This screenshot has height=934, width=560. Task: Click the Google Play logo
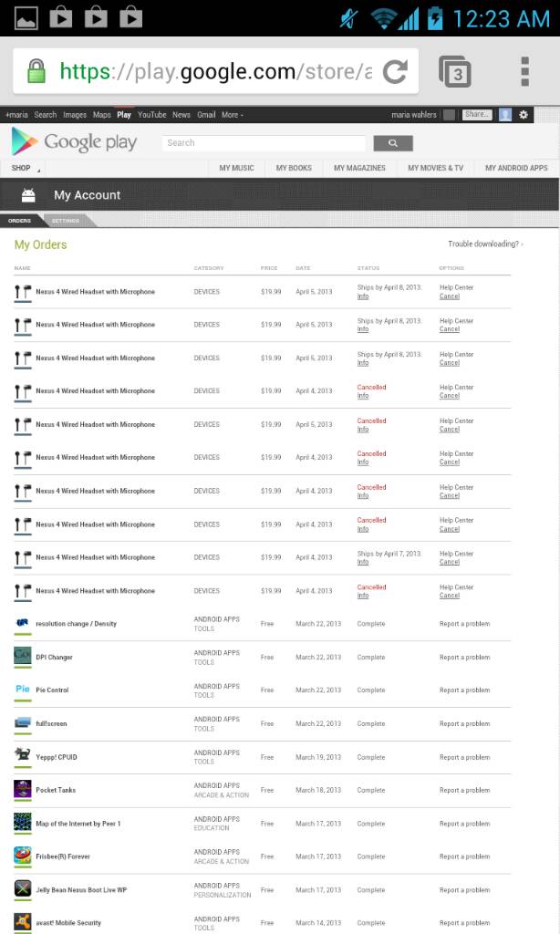tap(75, 141)
